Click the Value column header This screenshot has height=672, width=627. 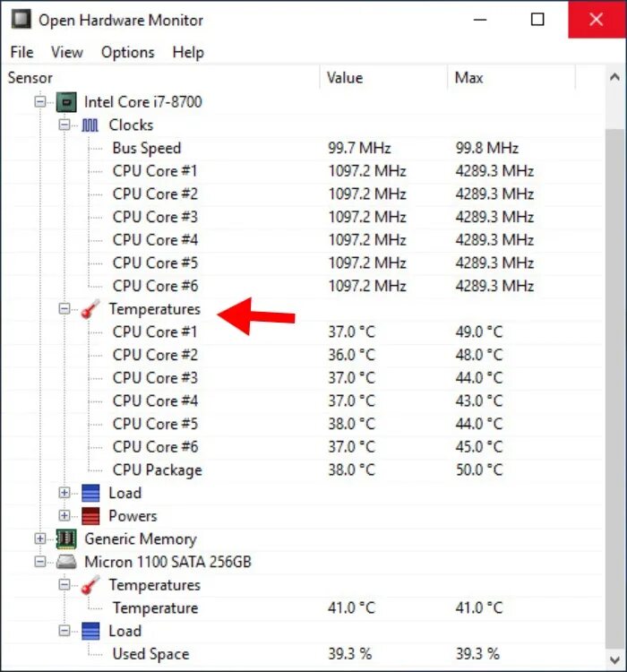(383, 78)
